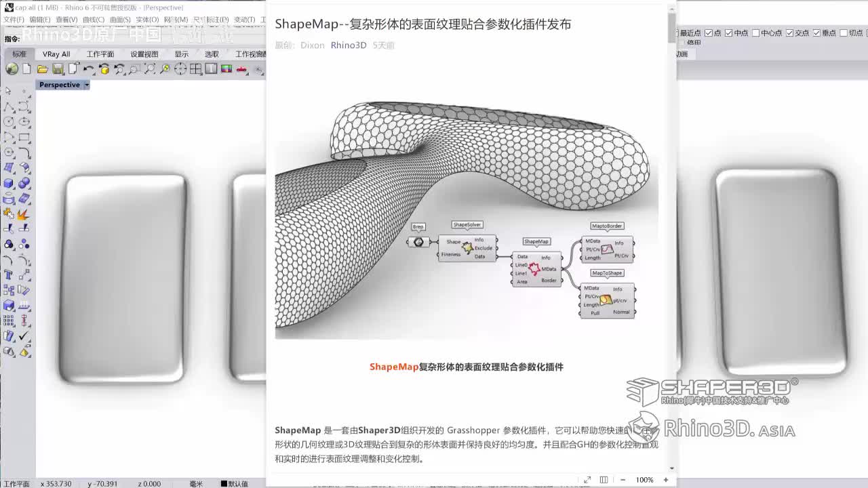
Task: Open the 曲面(S) menu
Action: (120, 20)
